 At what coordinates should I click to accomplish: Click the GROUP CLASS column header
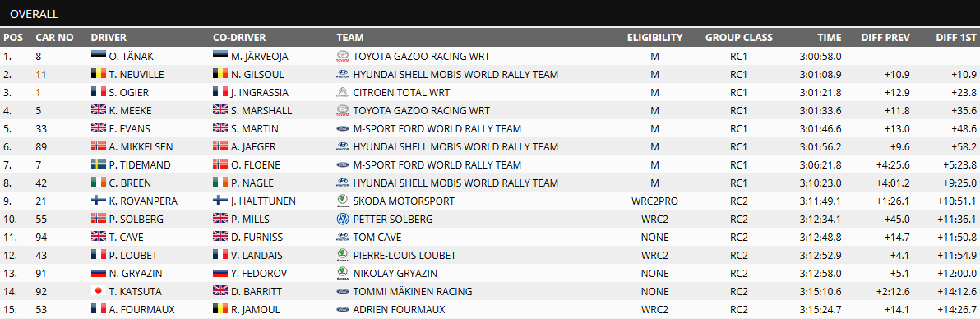pos(739,38)
